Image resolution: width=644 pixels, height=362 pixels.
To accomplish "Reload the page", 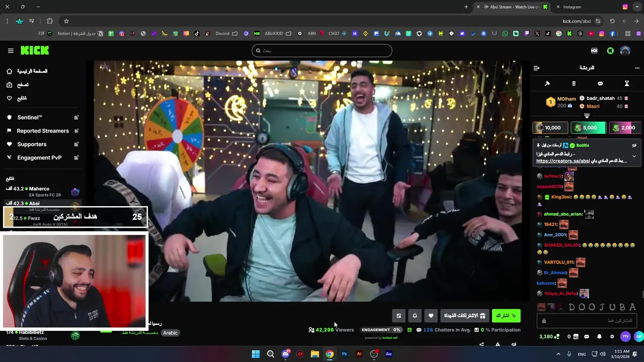I will 612,21.
